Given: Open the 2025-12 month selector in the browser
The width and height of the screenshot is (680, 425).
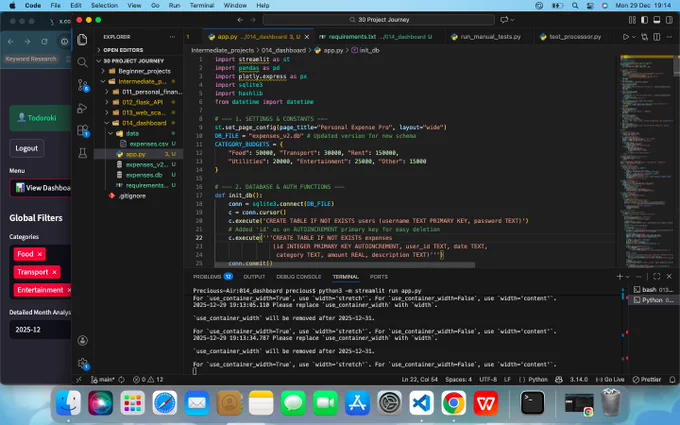Looking at the screenshot, I should tap(40, 330).
